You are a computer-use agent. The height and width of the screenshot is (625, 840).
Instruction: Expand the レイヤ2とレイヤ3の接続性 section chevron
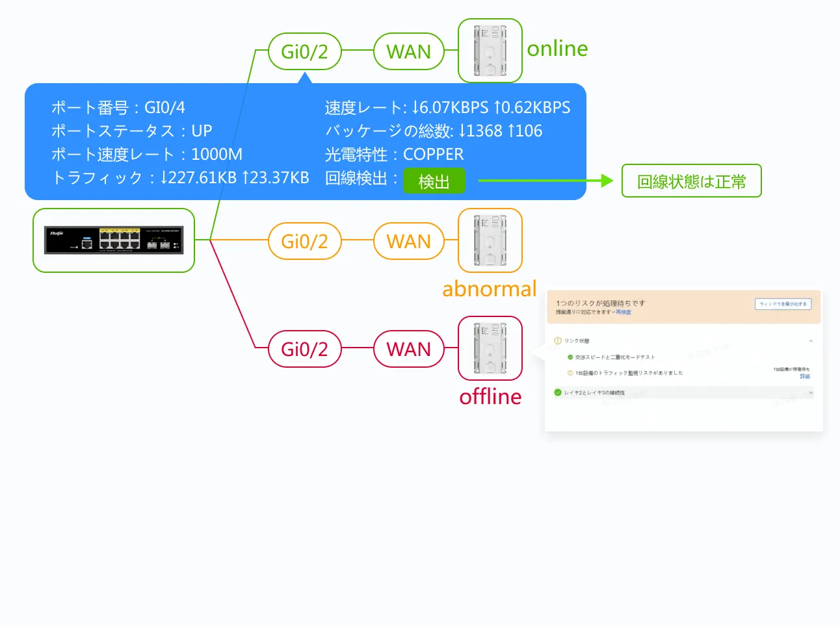[811, 393]
